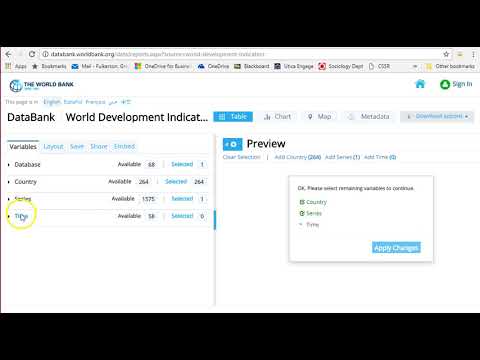Open the Bookmarks star folder

[49, 66]
